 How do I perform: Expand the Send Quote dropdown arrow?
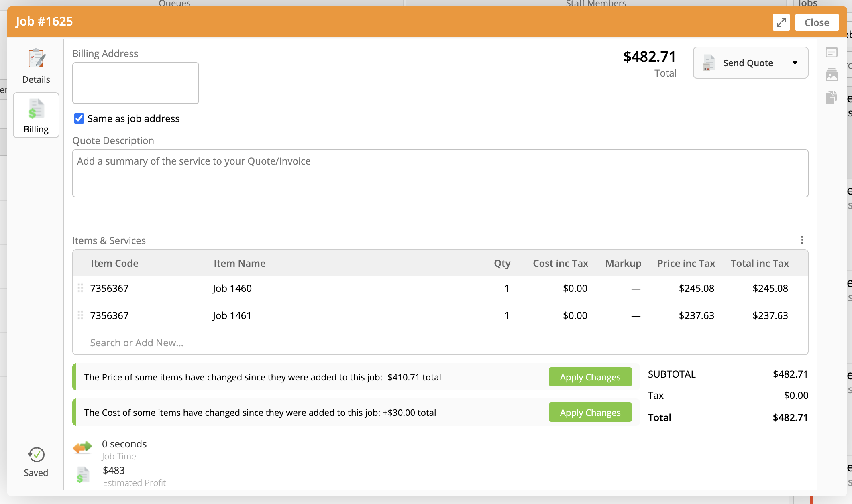pos(795,63)
